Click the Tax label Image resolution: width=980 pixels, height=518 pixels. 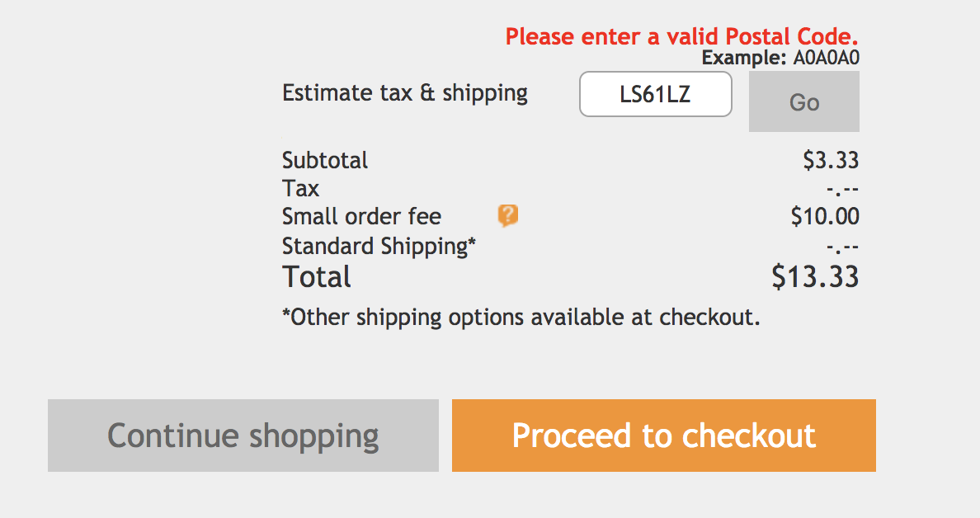tap(300, 189)
